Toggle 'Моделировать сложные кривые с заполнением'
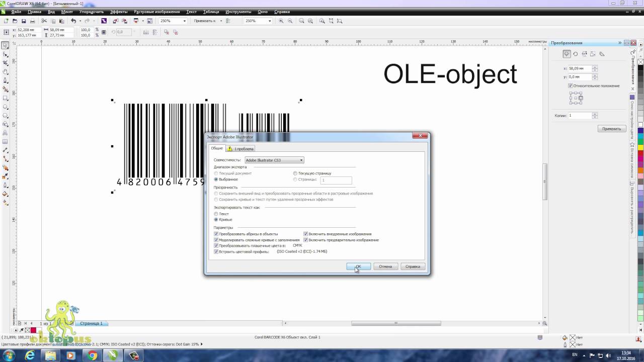 [216, 240]
